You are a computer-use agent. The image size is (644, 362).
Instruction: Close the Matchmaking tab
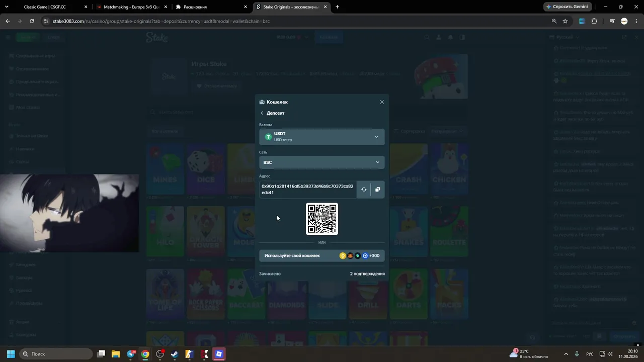[166, 7]
